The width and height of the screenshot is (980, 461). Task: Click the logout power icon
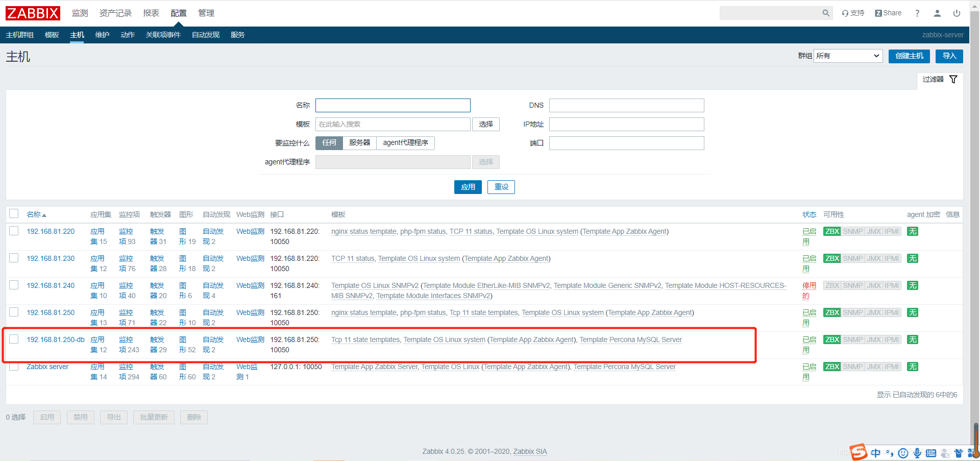click(957, 13)
